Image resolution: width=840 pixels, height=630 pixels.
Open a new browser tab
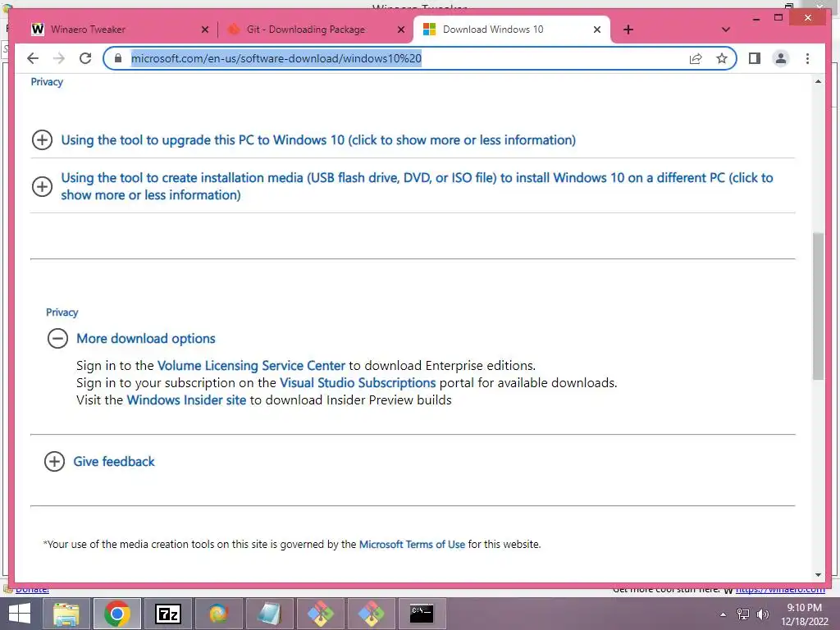[x=628, y=30]
